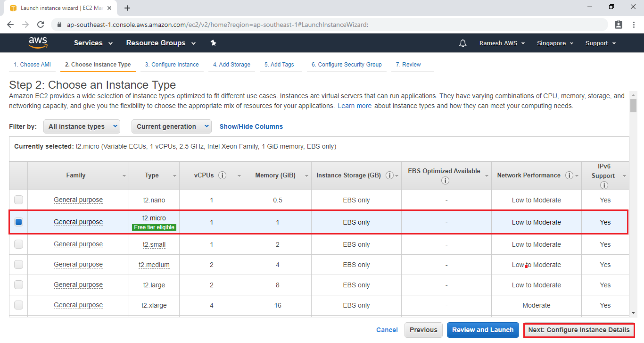The width and height of the screenshot is (644, 343).
Task: Click the Free tier eligible badge
Action: (x=154, y=227)
